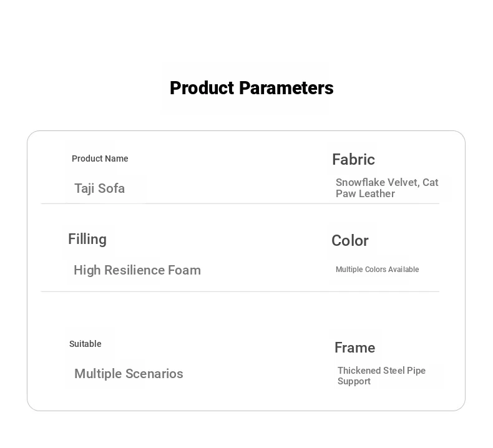Click Multiple Scenarios value text
Screen dimensions: 493x448
click(129, 374)
